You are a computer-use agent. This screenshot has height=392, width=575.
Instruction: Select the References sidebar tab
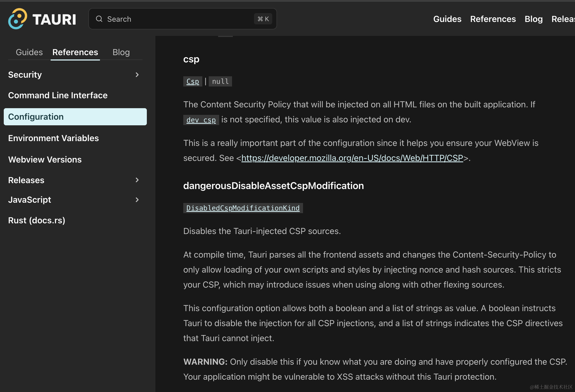click(x=75, y=52)
